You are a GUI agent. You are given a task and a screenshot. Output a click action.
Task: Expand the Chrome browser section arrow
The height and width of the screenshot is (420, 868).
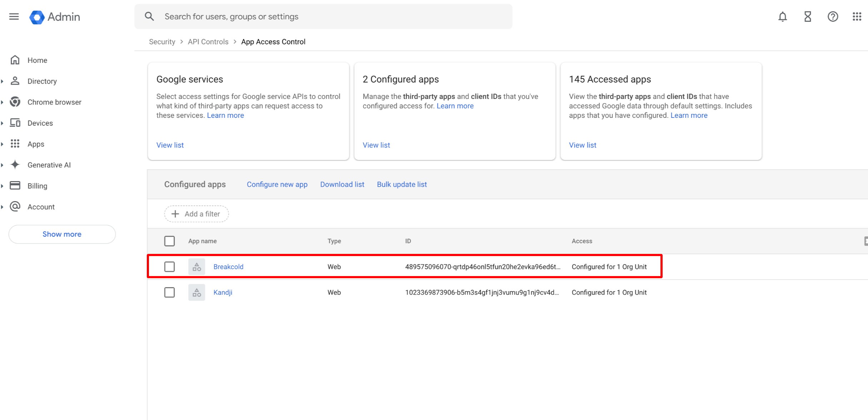2,102
